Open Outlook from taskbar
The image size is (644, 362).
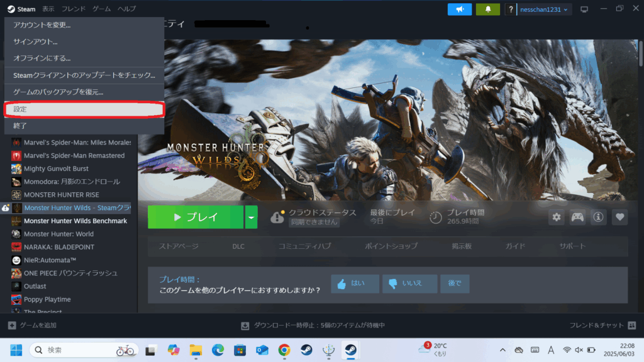point(262,350)
